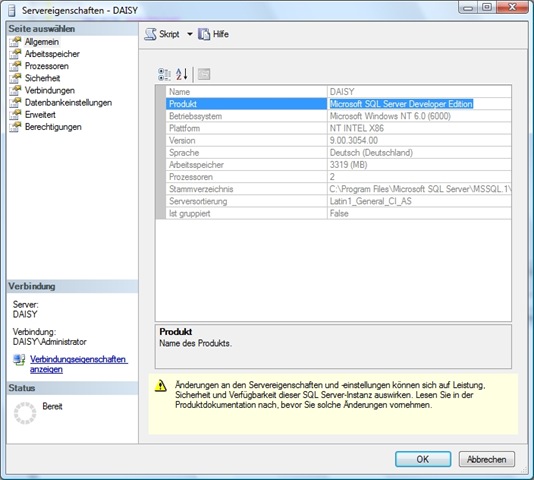The height and width of the screenshot is (480, 534).
Task: Select the Arbeitsspeicher page
Action: (52, 54)
